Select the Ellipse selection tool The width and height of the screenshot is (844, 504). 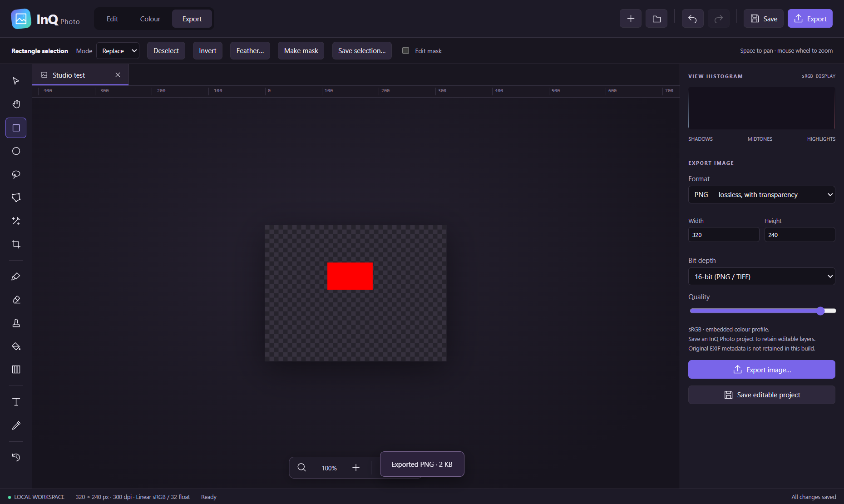click(x=16, y=151)
